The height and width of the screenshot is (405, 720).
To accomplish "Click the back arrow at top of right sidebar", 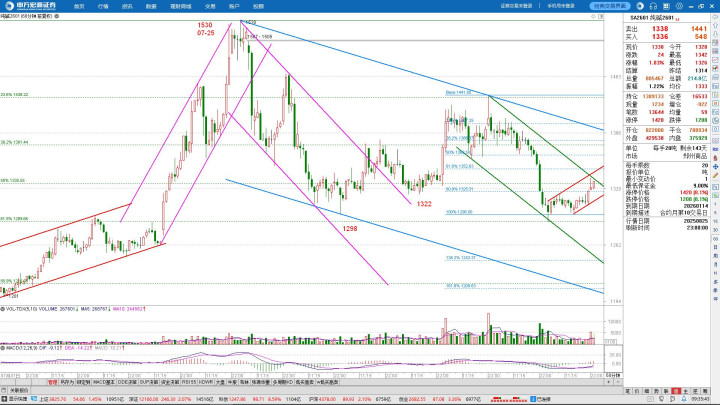I will point(715,17).
